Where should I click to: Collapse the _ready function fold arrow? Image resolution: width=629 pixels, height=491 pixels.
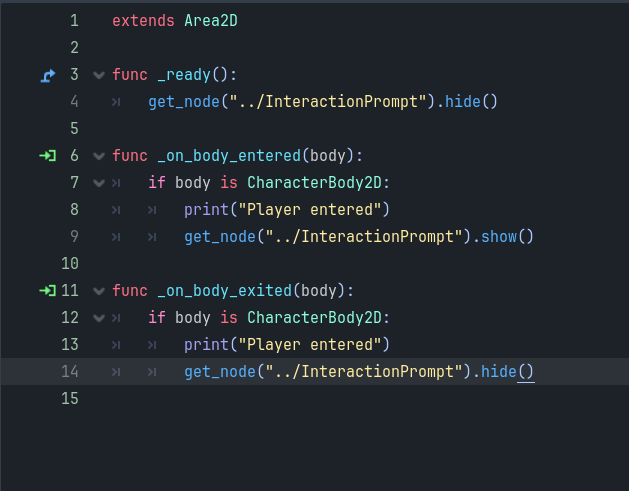98,75
